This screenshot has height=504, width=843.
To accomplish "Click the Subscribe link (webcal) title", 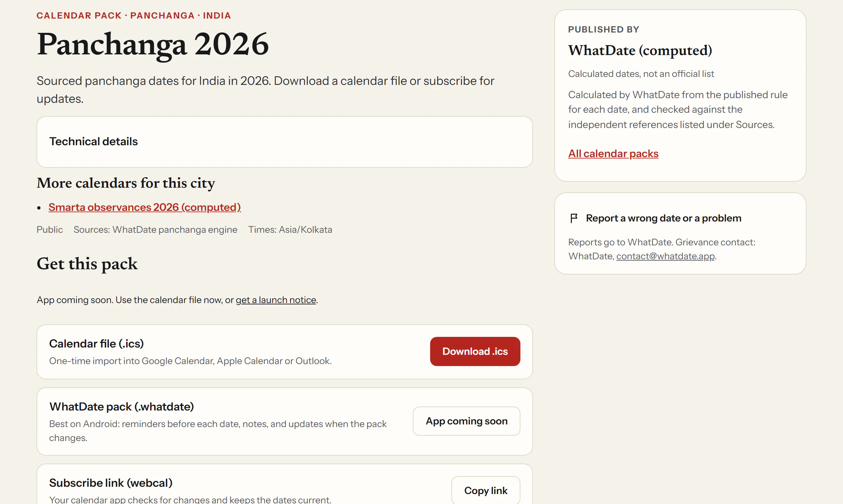I will [x=111, y=482].
